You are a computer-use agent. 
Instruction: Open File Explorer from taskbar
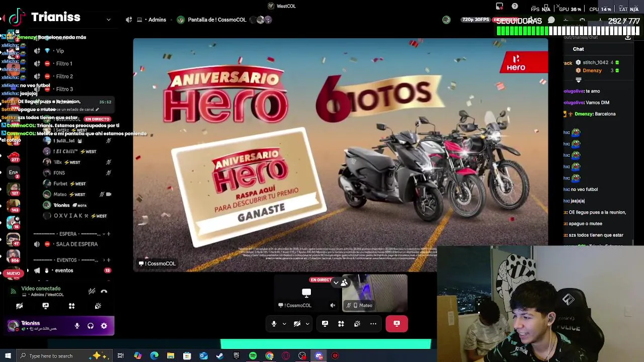coord(171,356)
